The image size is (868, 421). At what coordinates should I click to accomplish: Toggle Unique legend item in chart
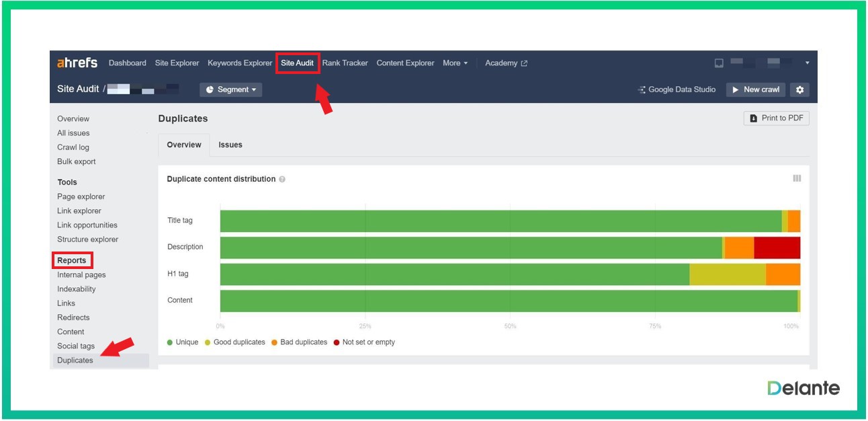[x=183, y=342]
